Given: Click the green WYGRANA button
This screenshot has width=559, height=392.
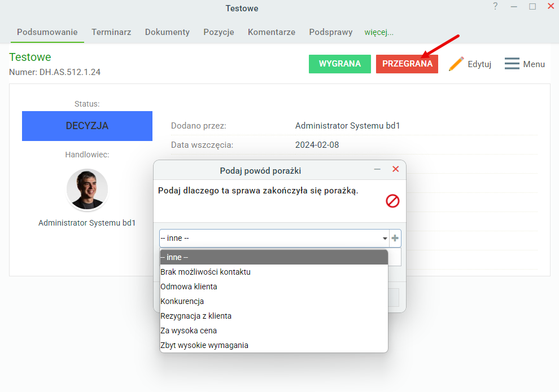Looking at the screenshot, I should coord(340,64).
